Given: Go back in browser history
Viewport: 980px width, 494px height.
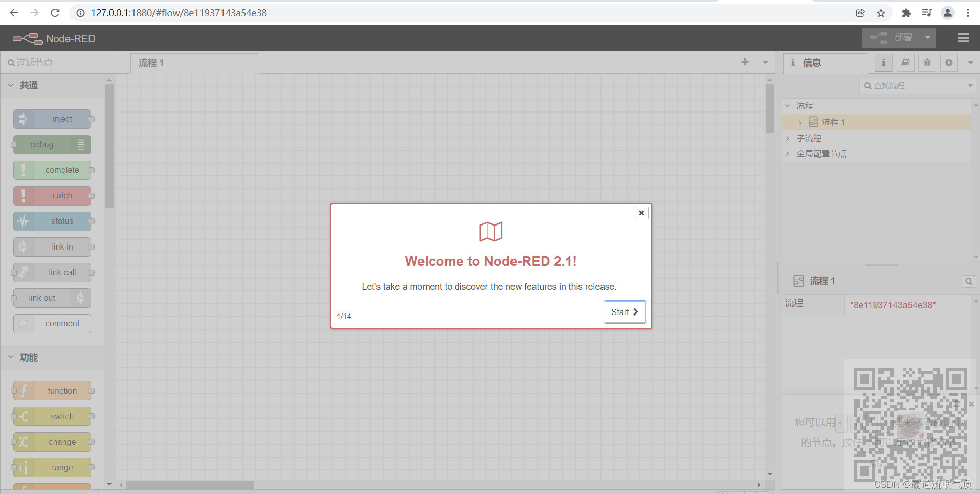Looking at the screenshot, I should click(14, 13).
